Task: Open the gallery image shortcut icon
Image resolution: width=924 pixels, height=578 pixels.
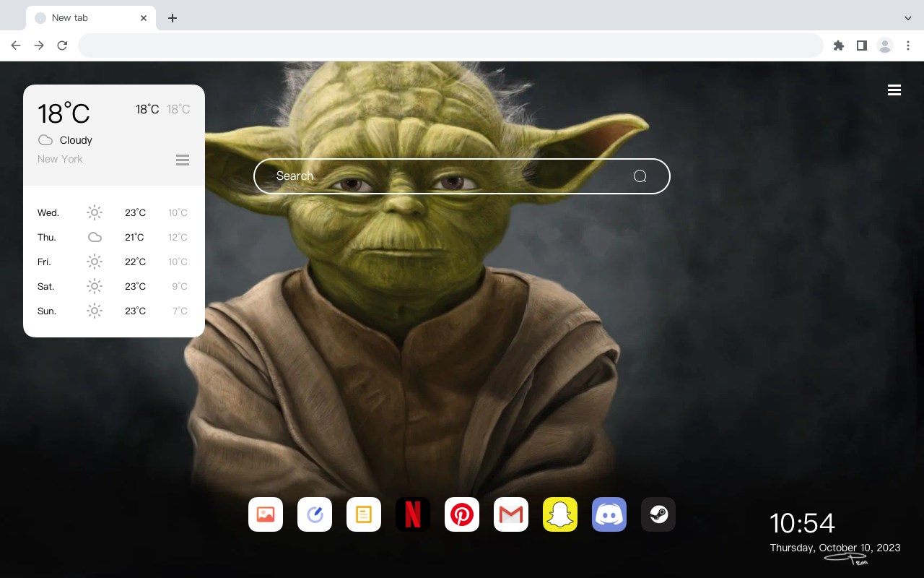Action: click(266, 514)
